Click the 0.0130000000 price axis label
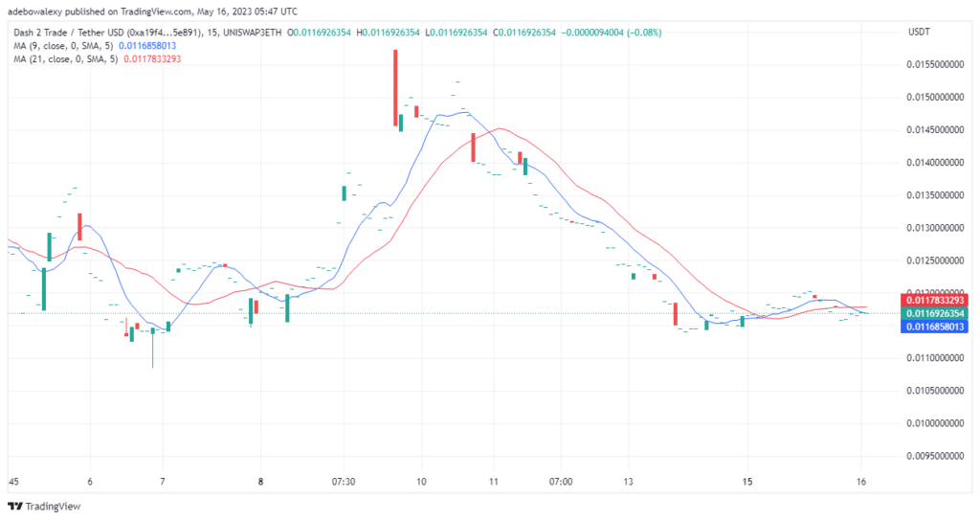 click(x=935, y=228)
